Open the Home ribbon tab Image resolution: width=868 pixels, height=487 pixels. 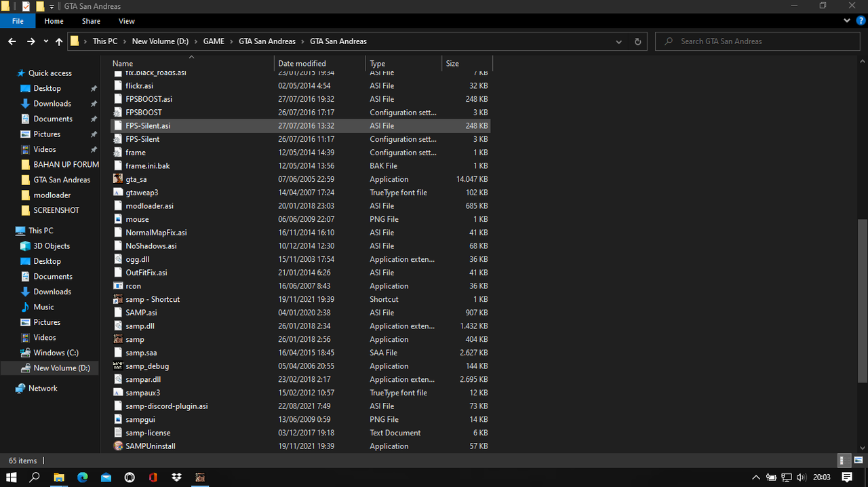click(54, 22)
